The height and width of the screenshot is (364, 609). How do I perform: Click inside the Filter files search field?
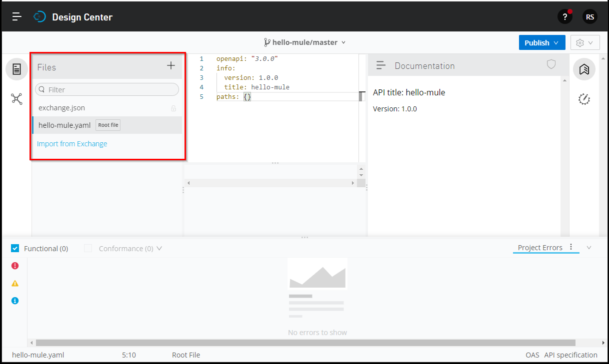tap(106, 89)
